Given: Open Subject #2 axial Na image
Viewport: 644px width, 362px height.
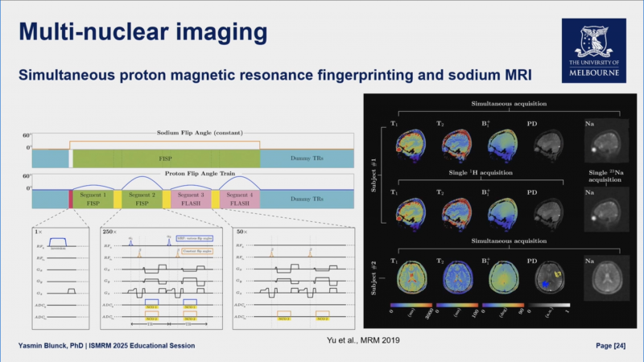Looking at the screenshot, I should tap(607, 278).
